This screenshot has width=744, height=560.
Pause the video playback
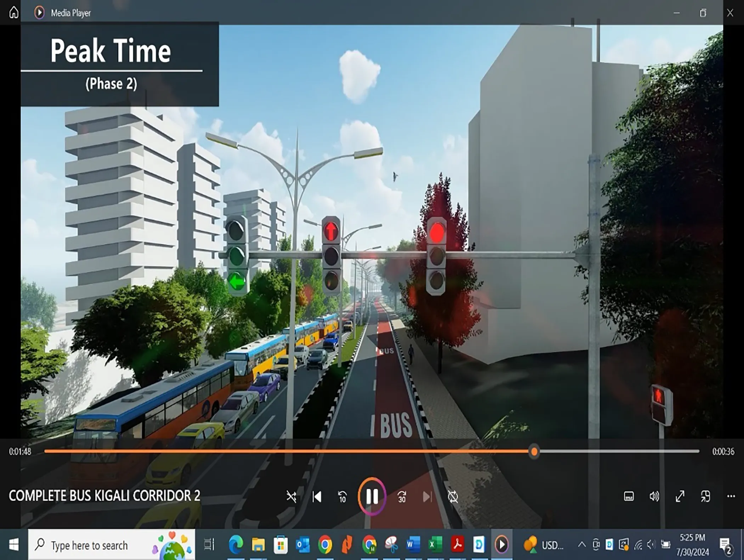pos(371,497)
